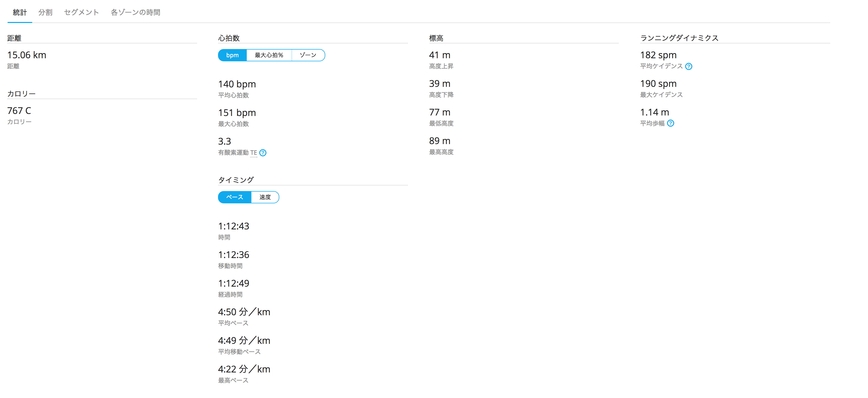
Task: Click the 経過時間 label
Action: [230, 295]
